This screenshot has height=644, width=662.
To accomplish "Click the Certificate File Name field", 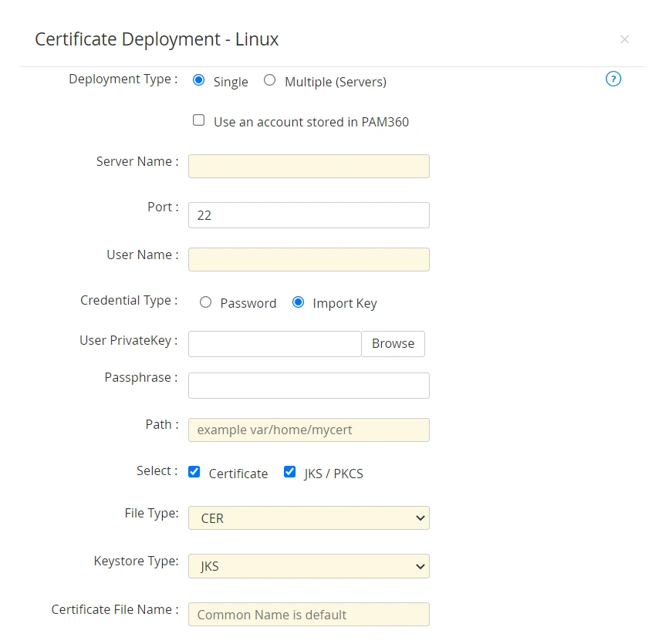I will point(309,614).
